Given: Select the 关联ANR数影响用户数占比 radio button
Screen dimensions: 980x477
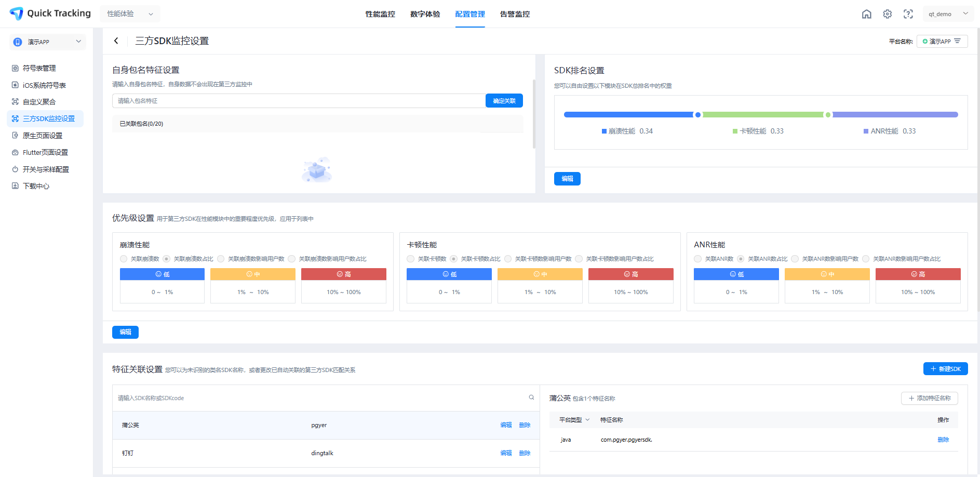Looking at the screenshot, I should pyautogui.click(x=866, y=259).
